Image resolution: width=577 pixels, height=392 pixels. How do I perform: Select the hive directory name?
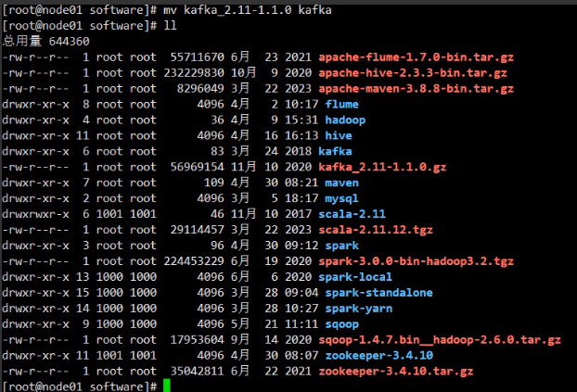(339, 136)
